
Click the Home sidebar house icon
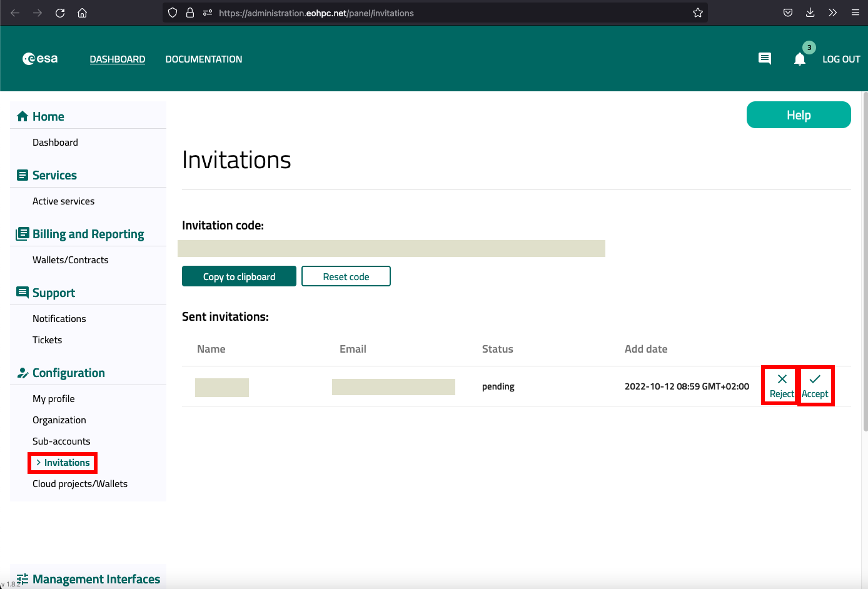point(23,116)
